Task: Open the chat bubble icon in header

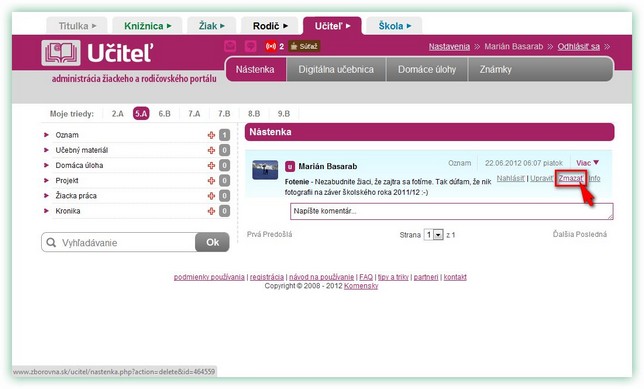Action: point(250,46)
